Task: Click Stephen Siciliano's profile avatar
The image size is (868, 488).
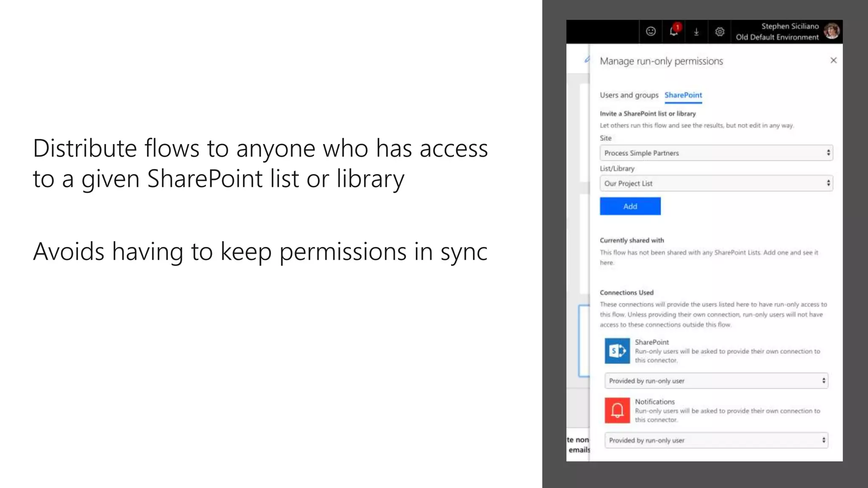Action: [832, 31]
